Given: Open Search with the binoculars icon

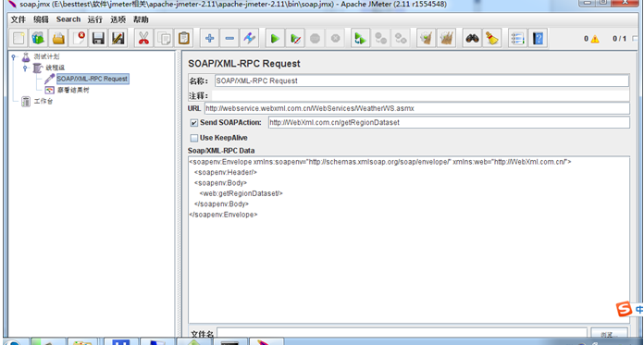Looking at the screenshot, I should [472, 39].
